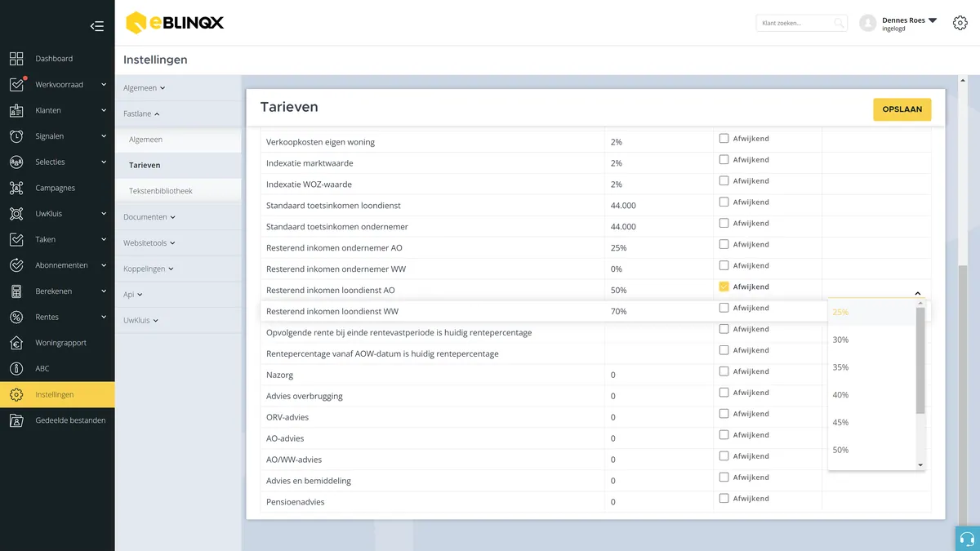Toggle Afwijkend for Nazorg
Screen dimensions: 980x551
click(x=724, y=372)
